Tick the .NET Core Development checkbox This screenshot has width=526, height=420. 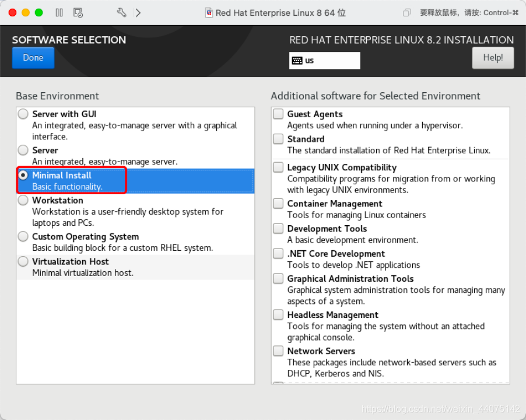(x=278, y=253)
